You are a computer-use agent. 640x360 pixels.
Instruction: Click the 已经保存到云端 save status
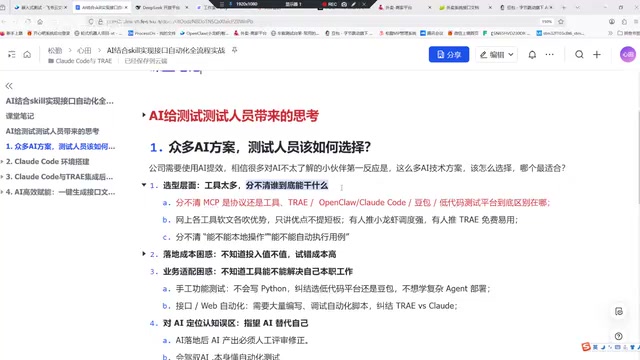click(x=146, y=61)
